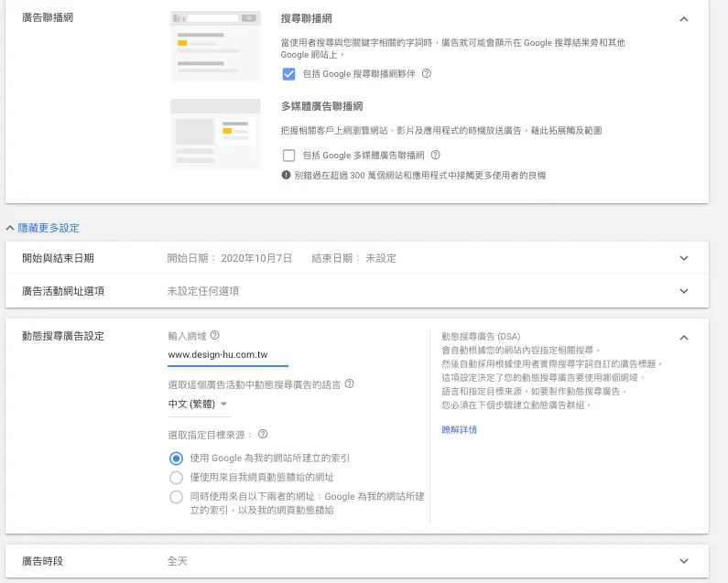728x583 pixels.
Task: Select 同時使用來自以下兩者的網址 radio option
Action: point(176,497)
